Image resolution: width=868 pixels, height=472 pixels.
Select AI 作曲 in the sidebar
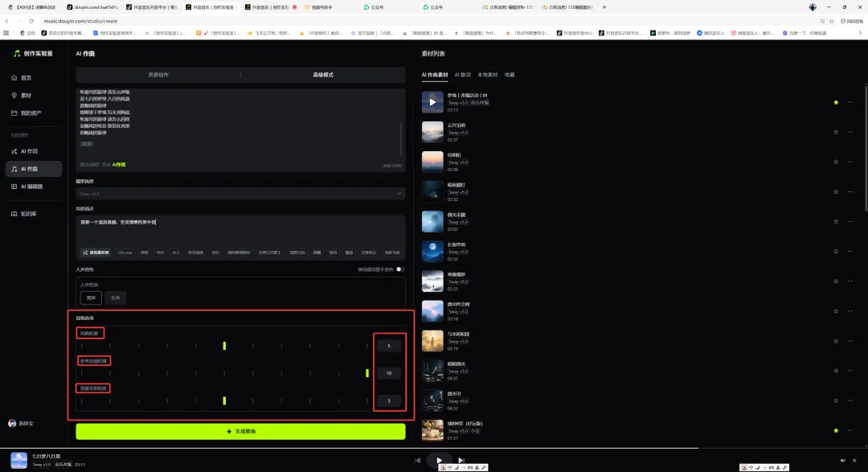coord(33,169)
